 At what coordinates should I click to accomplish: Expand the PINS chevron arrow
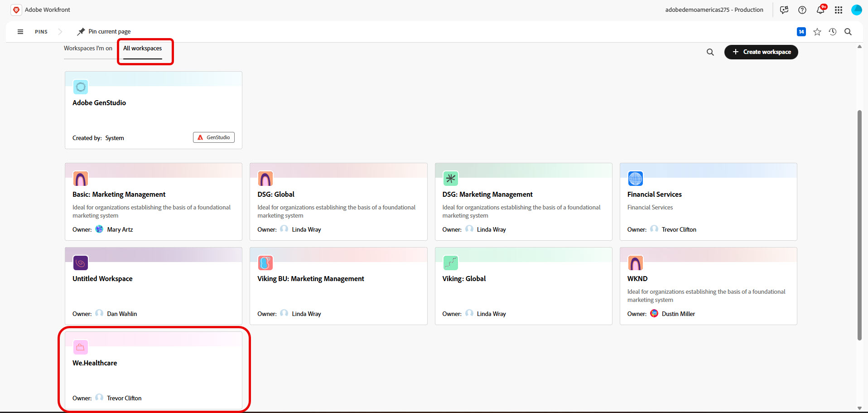60,32
